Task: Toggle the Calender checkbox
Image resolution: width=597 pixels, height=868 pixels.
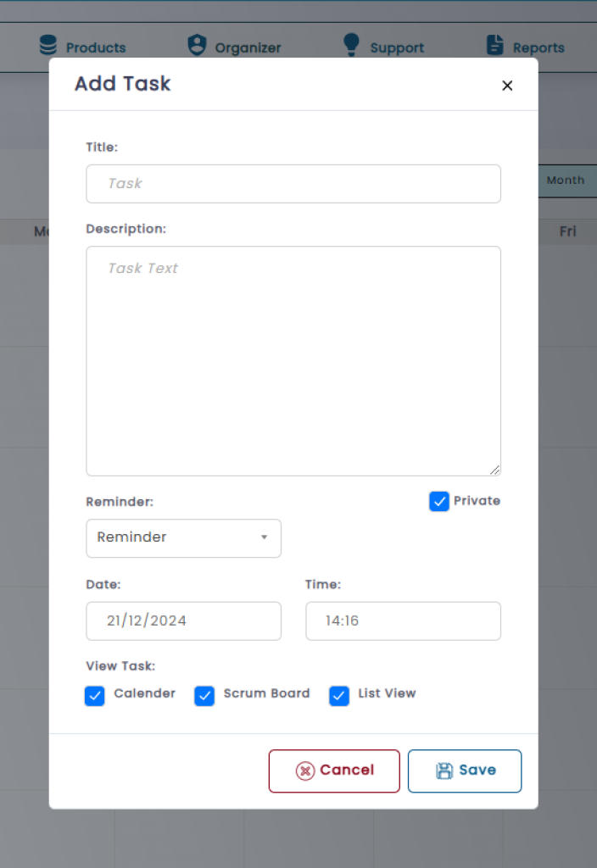Action: point(95,696)
